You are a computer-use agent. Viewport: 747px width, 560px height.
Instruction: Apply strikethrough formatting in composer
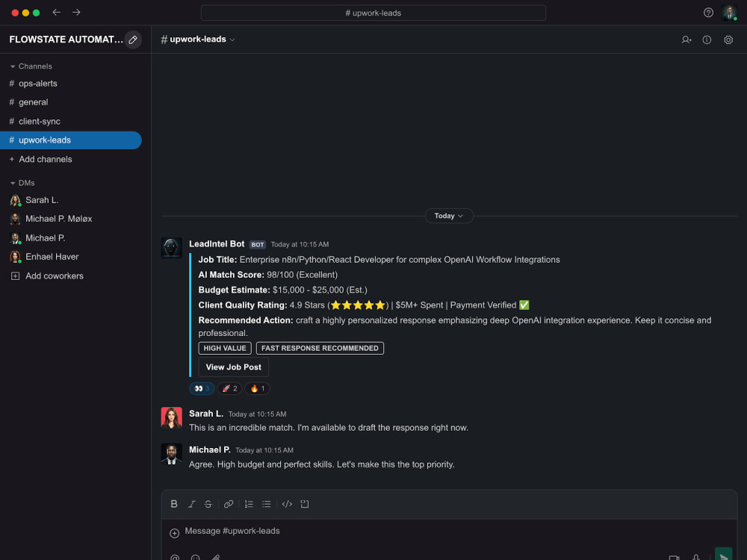[208, 504]
